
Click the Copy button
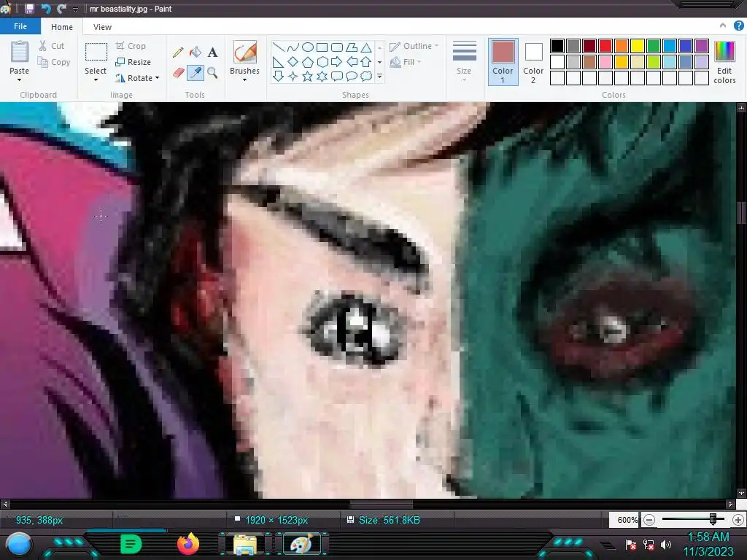(x=54, y=62)
